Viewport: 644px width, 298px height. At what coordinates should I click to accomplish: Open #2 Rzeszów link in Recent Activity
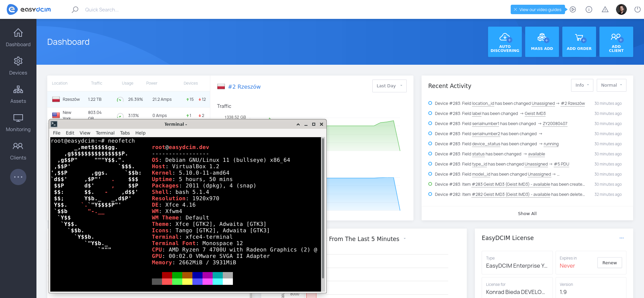point(573,103)
